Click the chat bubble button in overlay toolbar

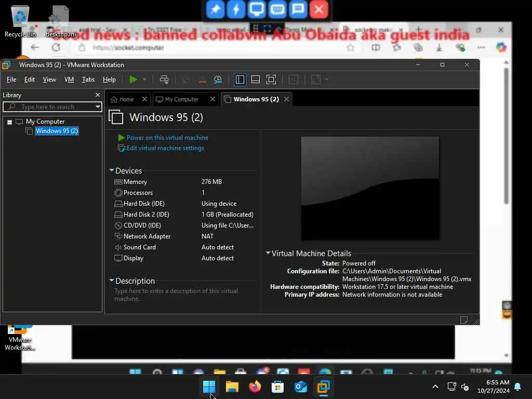298,9
